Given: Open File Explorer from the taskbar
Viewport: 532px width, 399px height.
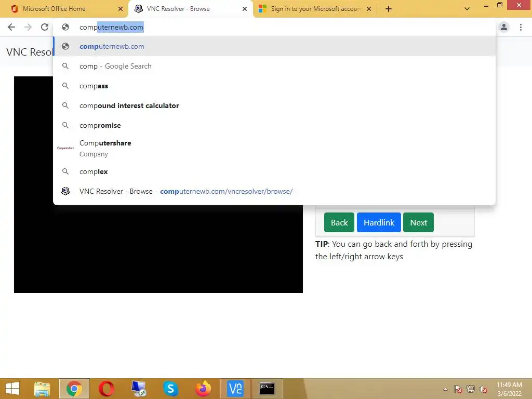Looking at the screenshot, I should click(x=42, y=389).
